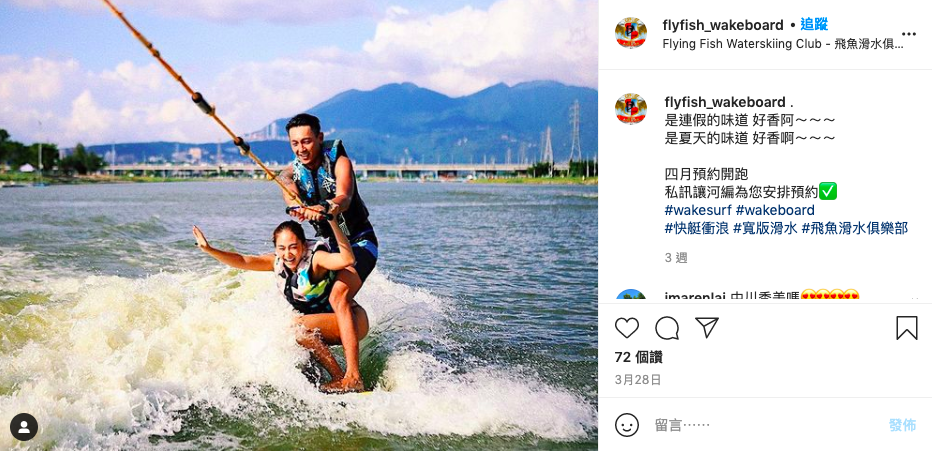The width and height of the screenshot is (932, 451).
Task: Open the #寬版滑水 hashtag
Action: click(x=765, y=229)
